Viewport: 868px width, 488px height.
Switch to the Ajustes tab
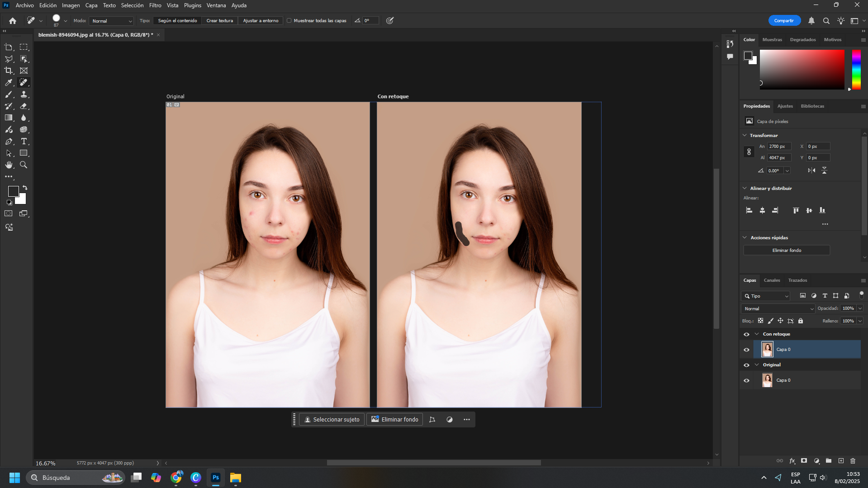785,106
